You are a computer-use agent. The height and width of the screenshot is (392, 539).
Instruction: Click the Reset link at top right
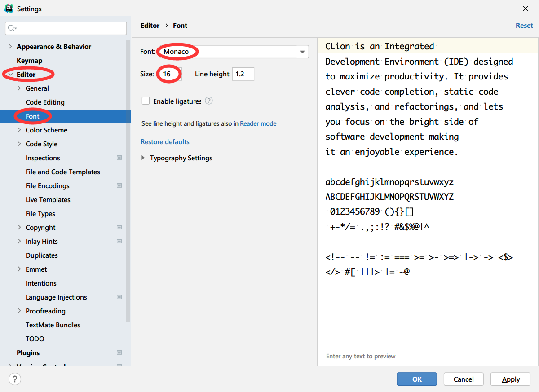coord(524,26)
